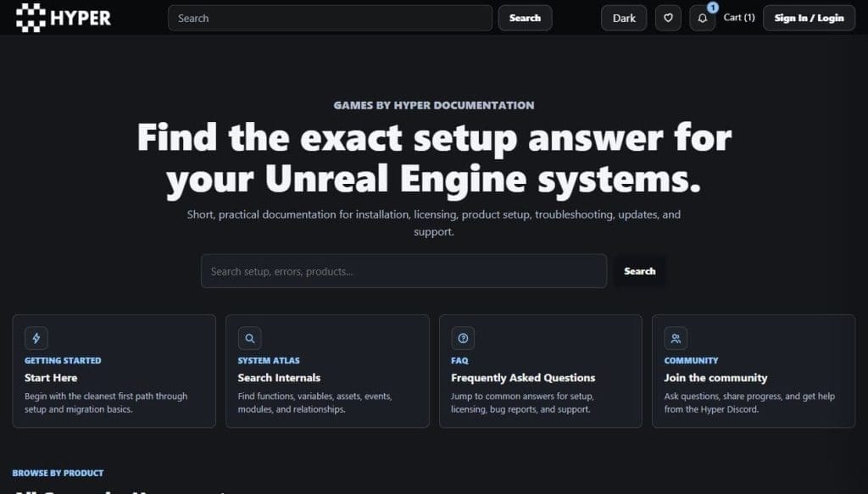Image resolution: width=868 pixels, height=494 pixels.
Task: Click 'Begin with the cleanest first path' text
Action: click(106, 402)
